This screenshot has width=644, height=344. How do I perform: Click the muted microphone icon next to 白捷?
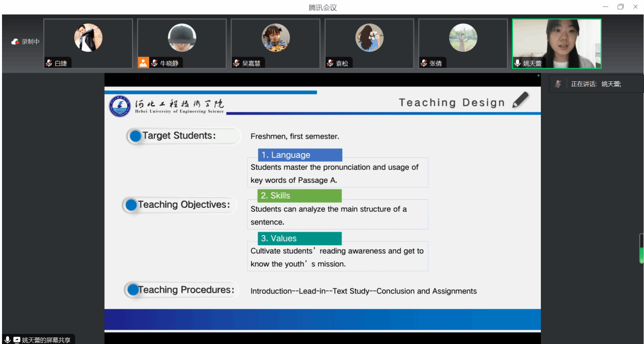(x=49, y=64)
